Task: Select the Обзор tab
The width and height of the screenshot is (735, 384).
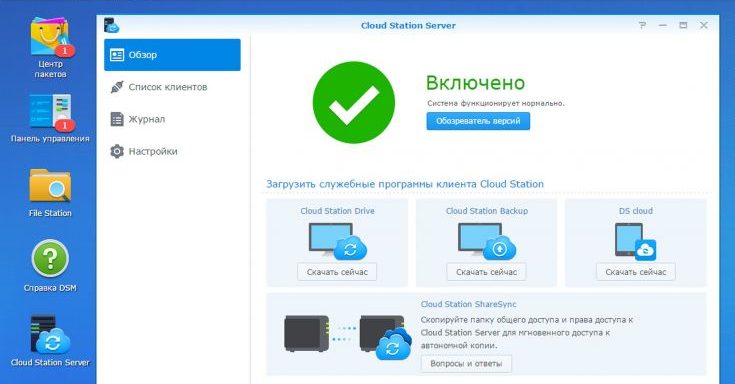Action: (x=172, y=55)
